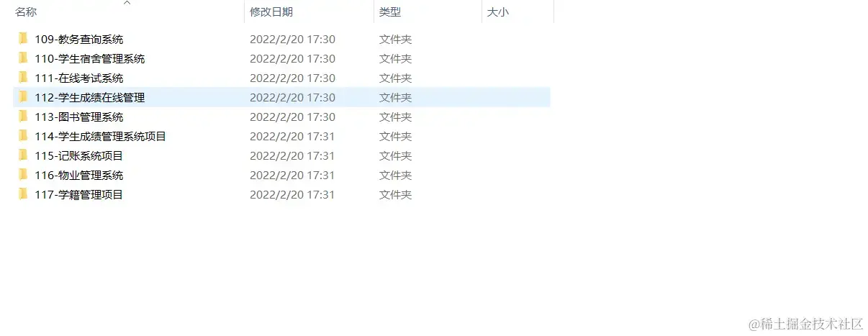Click the folder icon next to 110-学生宿舍管理系统

pyautogui.click(x=23, y=58)
